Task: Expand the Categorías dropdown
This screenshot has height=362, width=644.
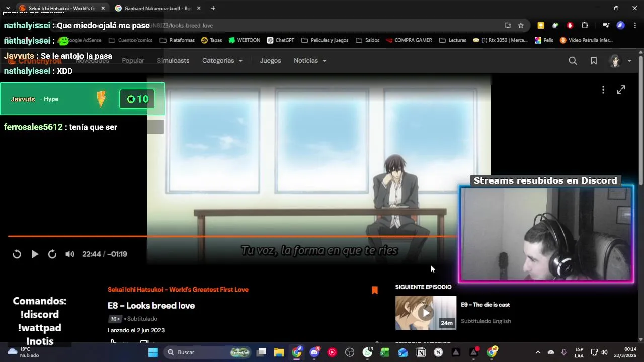Action: coord(222,61)
